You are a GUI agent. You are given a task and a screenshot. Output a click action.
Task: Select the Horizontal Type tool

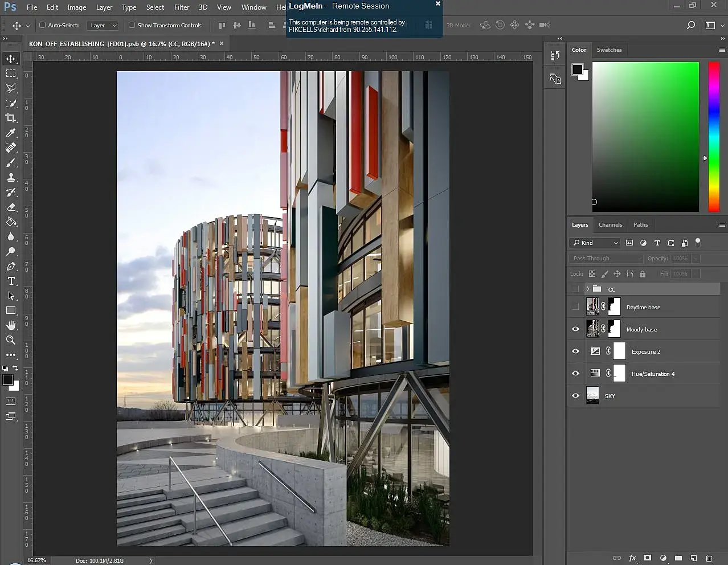pyautogui.click(x=11, y=281)
